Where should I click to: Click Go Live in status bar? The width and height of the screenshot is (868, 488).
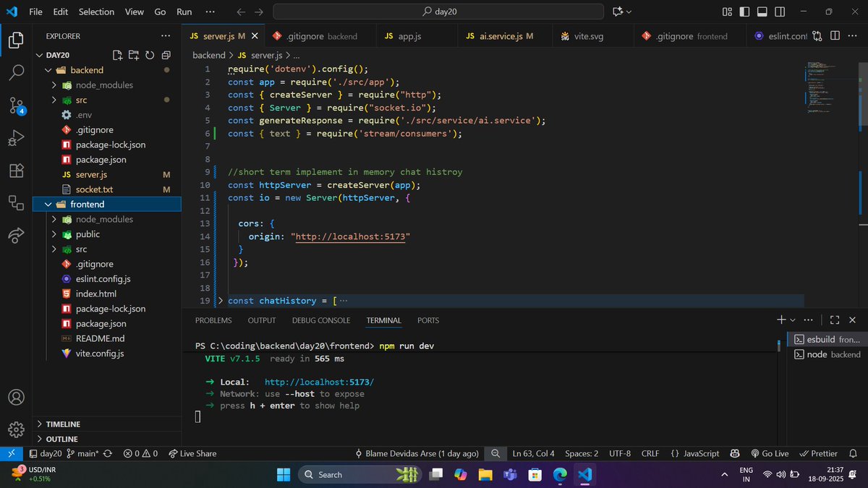click(x=770, y=453)
